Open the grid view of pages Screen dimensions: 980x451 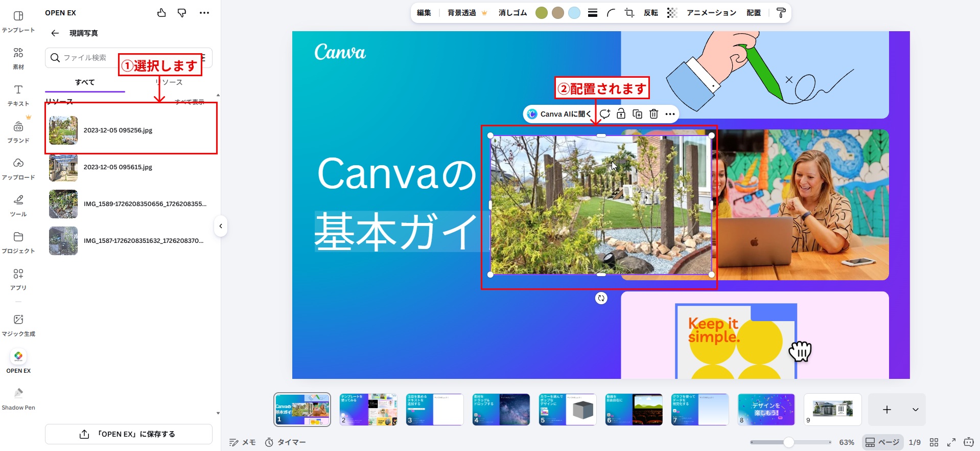pos(934,442)
